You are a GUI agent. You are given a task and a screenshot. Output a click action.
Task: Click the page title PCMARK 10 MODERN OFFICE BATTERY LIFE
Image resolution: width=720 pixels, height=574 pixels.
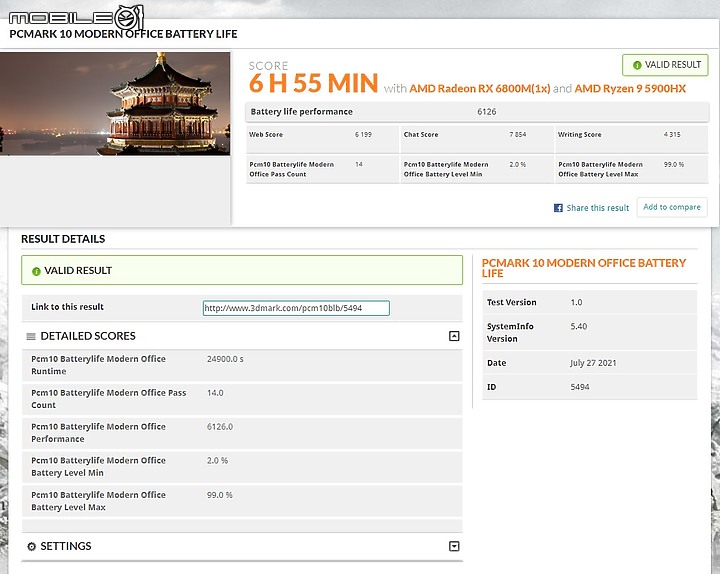pyautogui.click(x=123, y=34)
